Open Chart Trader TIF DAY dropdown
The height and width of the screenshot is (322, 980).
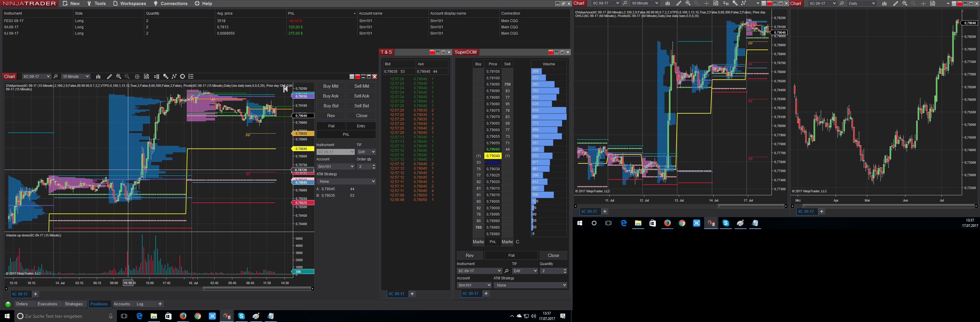pos(366,152)
